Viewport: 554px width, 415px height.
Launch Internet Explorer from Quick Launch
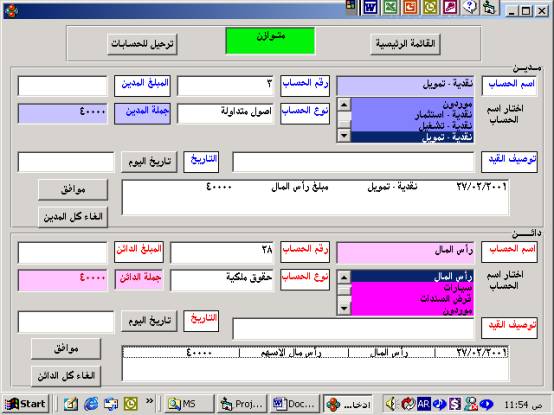click(91, 404)
